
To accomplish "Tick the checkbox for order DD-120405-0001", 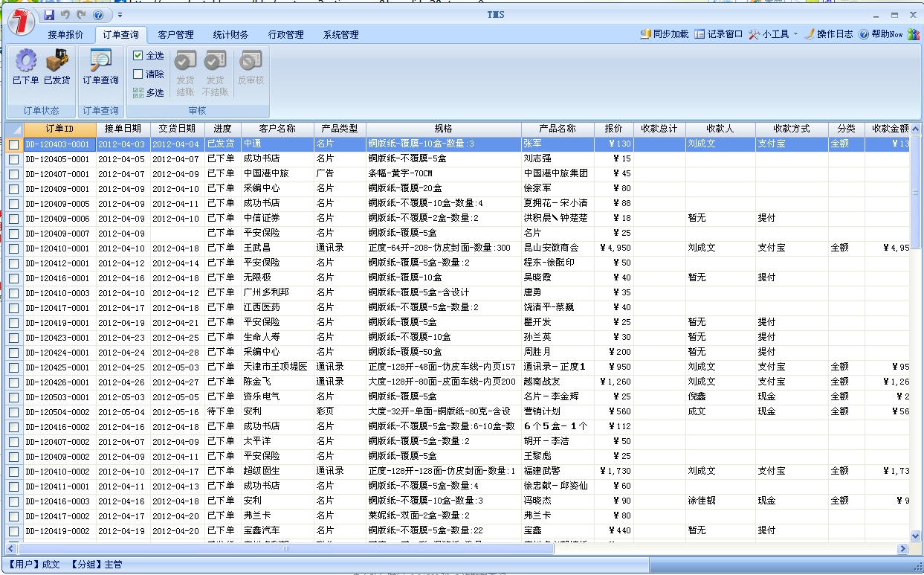I will pyautogui.click(x=14, y=158).
